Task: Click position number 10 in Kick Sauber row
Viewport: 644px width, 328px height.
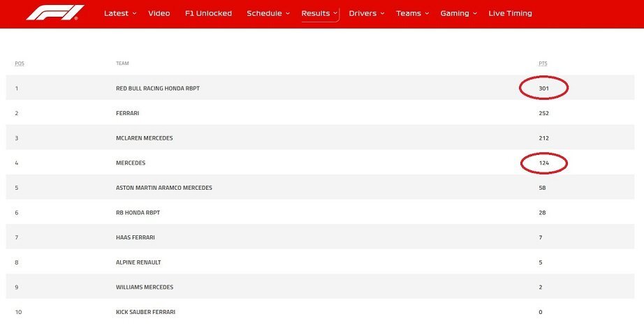Action: 18,312
